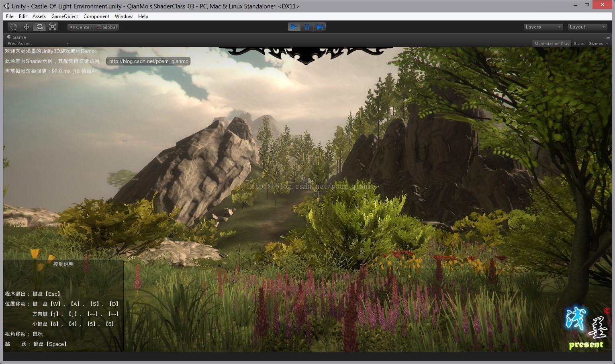Select the Rotate tool
The image size is (615, 364).
click(39, 27)
